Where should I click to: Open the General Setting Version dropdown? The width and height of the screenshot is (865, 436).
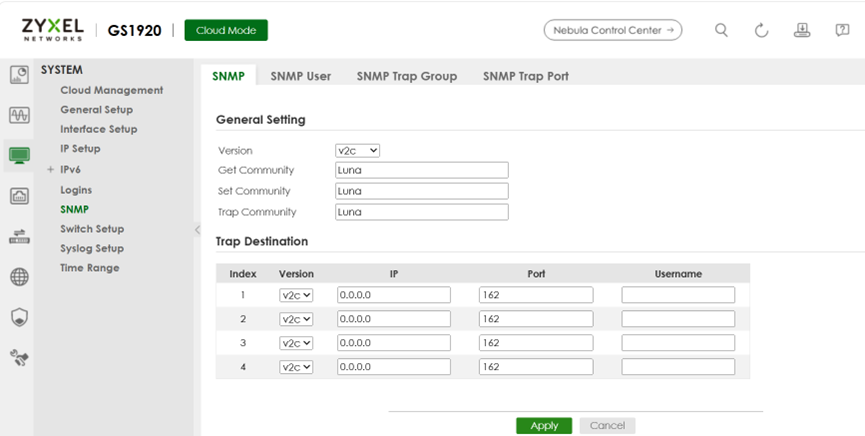pos(357,151)
